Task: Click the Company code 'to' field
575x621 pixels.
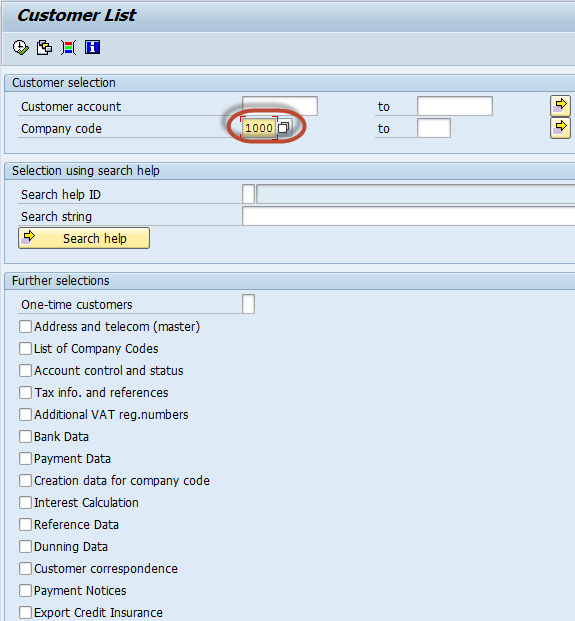Action: point(434,128)
